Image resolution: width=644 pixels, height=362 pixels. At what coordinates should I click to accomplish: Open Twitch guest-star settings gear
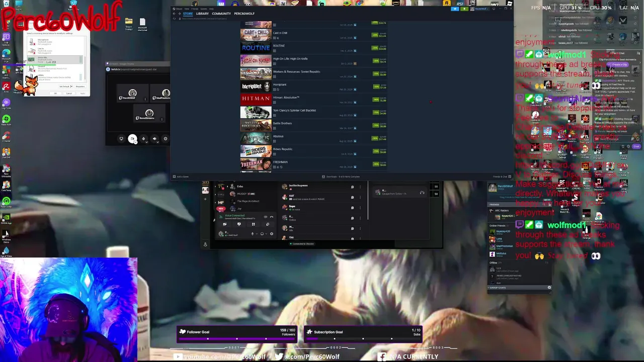click(166, 139)
